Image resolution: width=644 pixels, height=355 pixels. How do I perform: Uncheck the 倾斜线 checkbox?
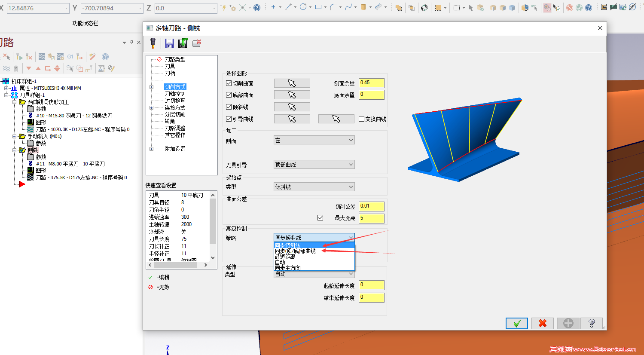click(229, 107)
